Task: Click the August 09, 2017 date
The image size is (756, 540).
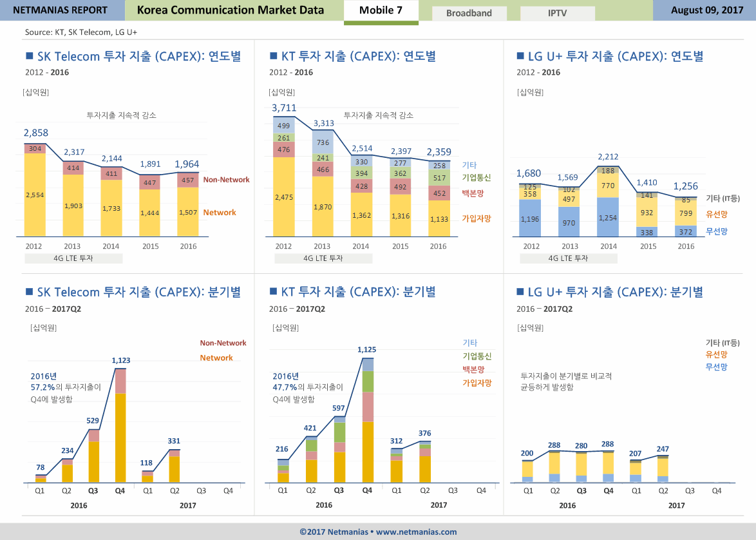Action: point(707,10)
